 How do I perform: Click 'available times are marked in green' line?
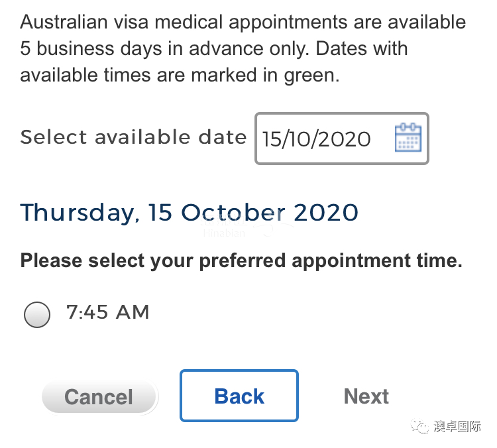coord(180,76)
